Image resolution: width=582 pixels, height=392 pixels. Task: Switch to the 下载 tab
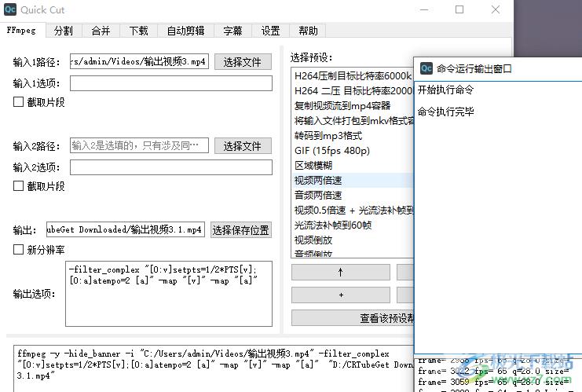point(139,31)
